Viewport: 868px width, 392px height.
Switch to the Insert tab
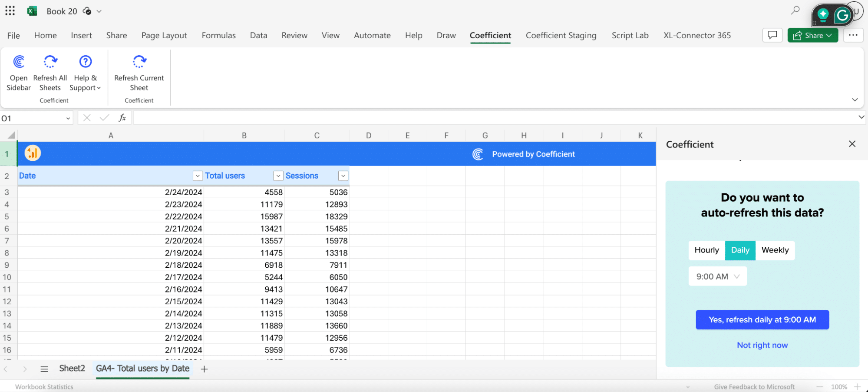point(81,36)
